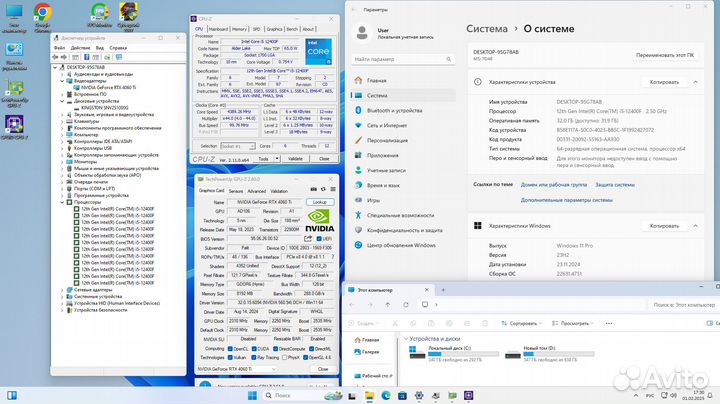Open the GPU selection dropdown in GPU-Z
The width and height of the screenshot is (720, 404).
[x=237, y=369]
